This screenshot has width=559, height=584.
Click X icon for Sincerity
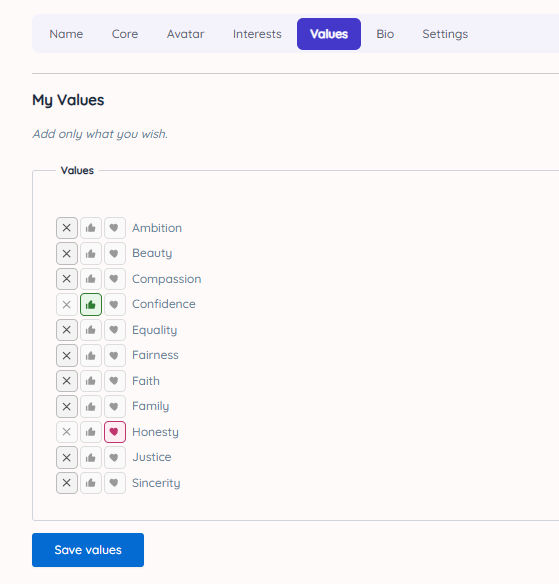pyautogui.click(x=67, y=483)
